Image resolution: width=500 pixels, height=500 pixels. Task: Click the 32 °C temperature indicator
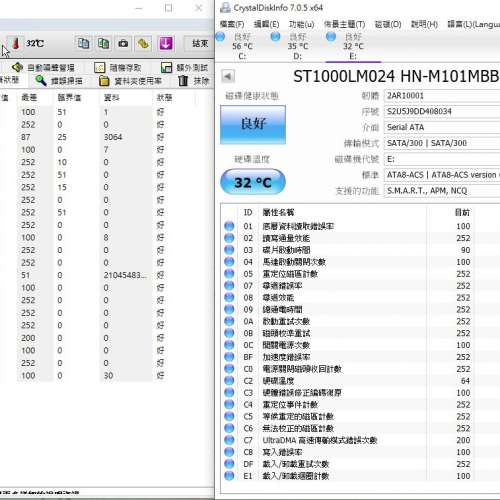click(253, 182)
